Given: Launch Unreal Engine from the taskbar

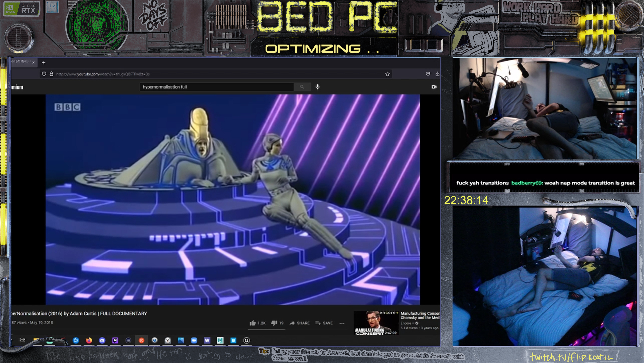Looking at the screenshot, I should pyautogui.click(x=246, y=340).
